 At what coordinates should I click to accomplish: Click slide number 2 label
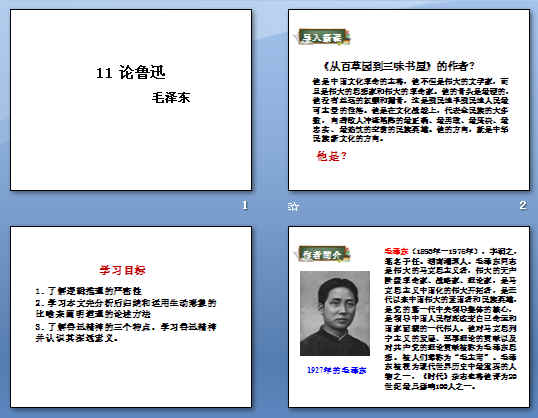[523, 205]
